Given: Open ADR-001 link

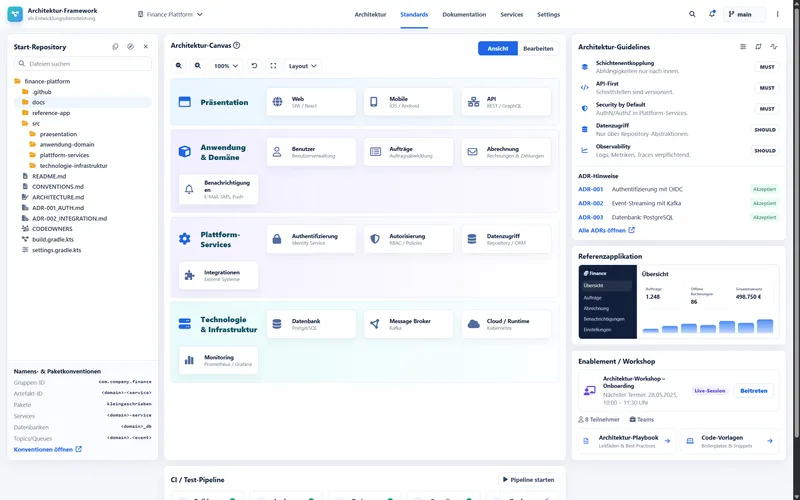Looking at the screenshot, I should tap(590, 189).
